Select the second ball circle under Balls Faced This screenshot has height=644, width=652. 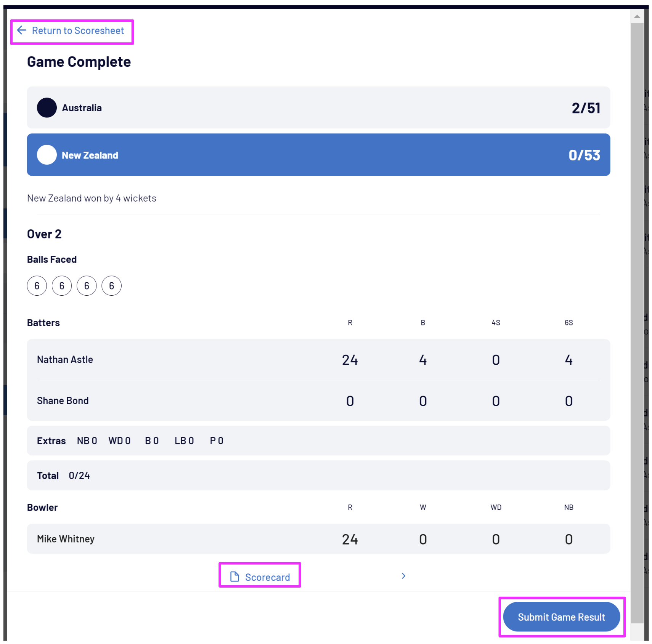pyautogui.click(x=62, y=286)
